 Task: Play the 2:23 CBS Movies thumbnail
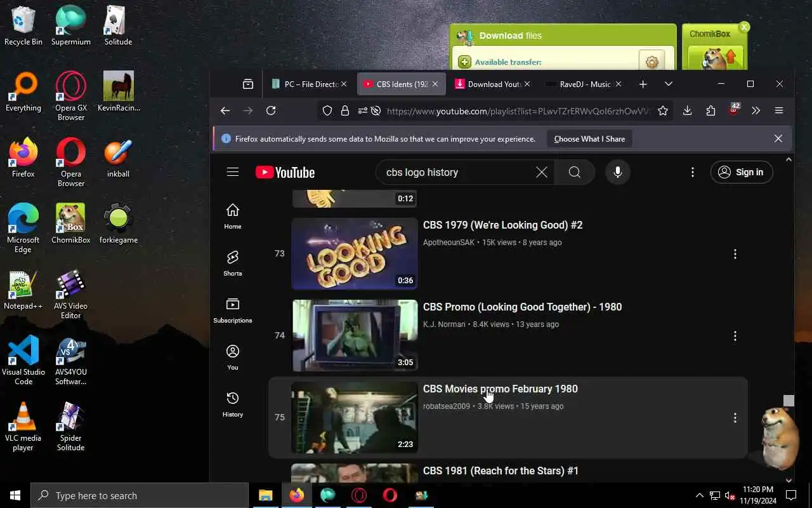pos(355,418)
